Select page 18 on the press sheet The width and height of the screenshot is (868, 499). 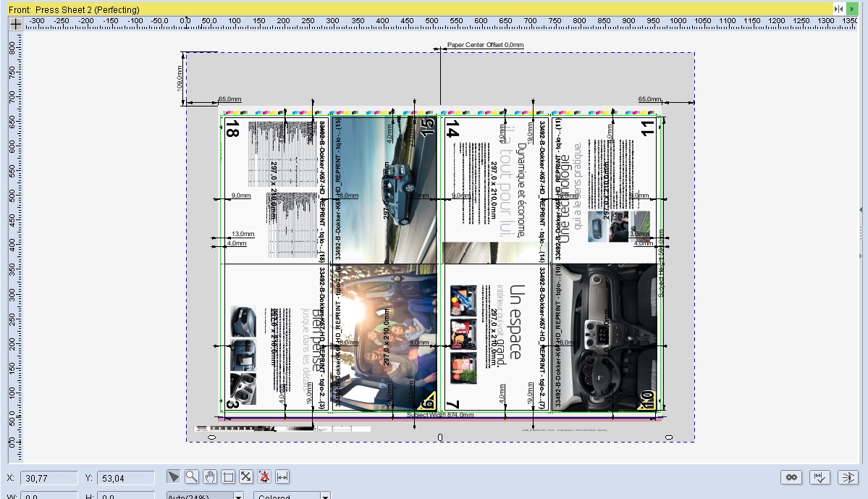pyautogui.click(x=277, y=190)
